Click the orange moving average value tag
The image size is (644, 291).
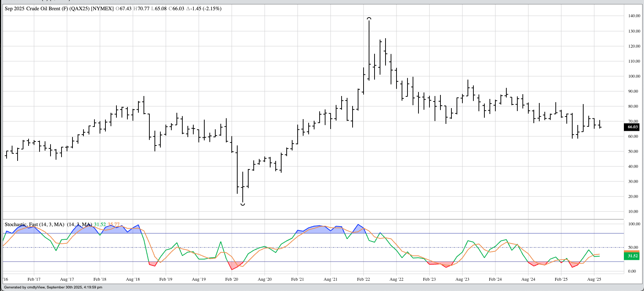632,251
